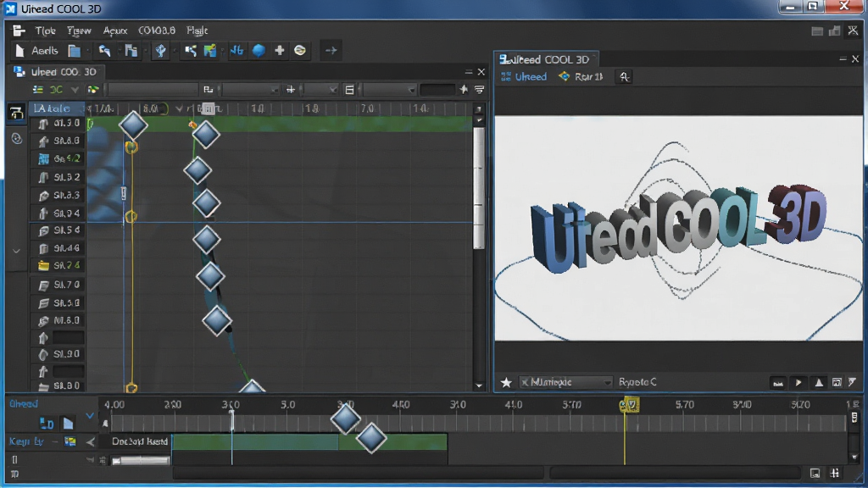
Task: Click the green picture icon in main toolbar
Action: (x=210, y=50)
